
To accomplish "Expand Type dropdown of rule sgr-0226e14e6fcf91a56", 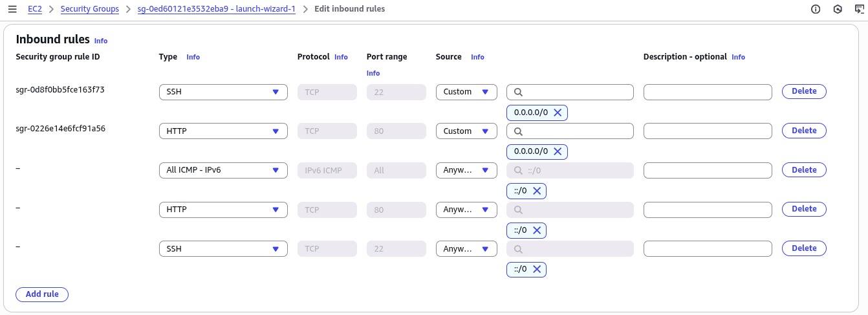I will pyautogui.click(x=223, y=131).
